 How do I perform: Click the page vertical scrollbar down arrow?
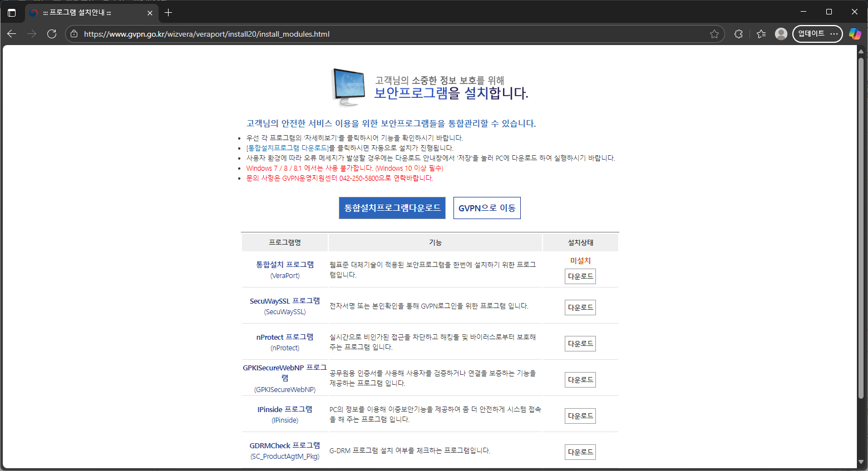click(x=861, y=462)
